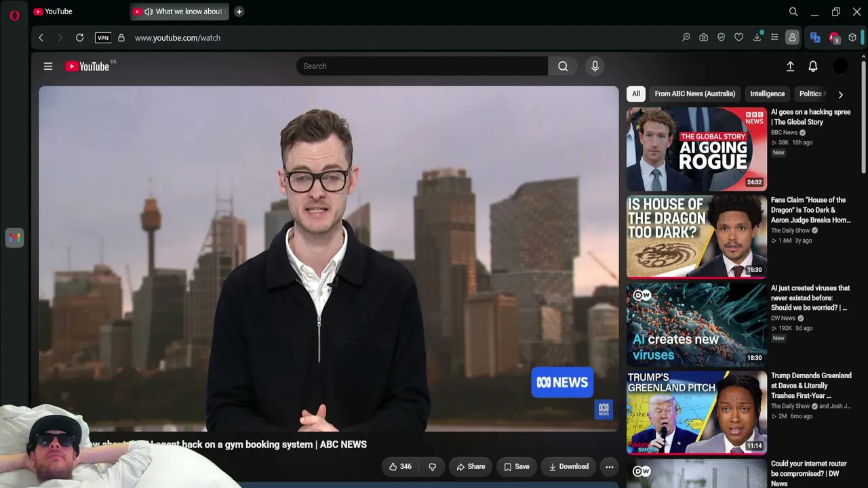Open the Opera main menu
The image size is (868, 488).
14,15
